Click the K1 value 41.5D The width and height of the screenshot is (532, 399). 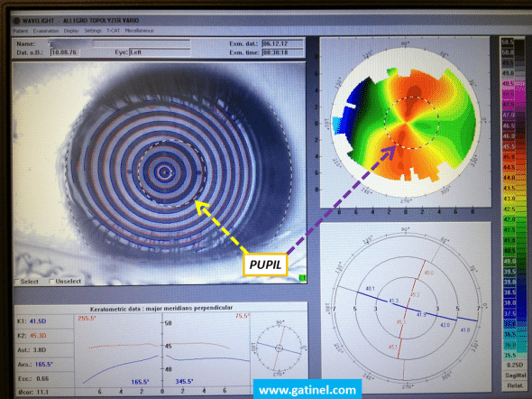[x=38, y=320]
